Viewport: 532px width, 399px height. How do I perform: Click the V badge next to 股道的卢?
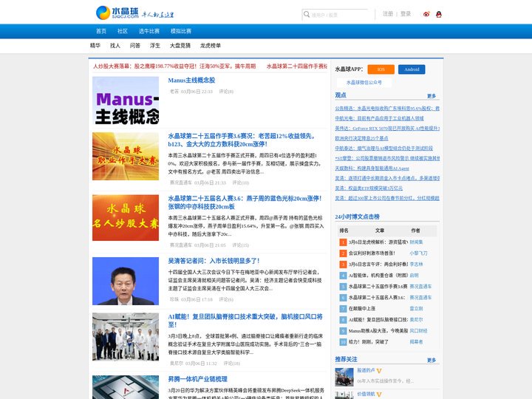[379, 371]
